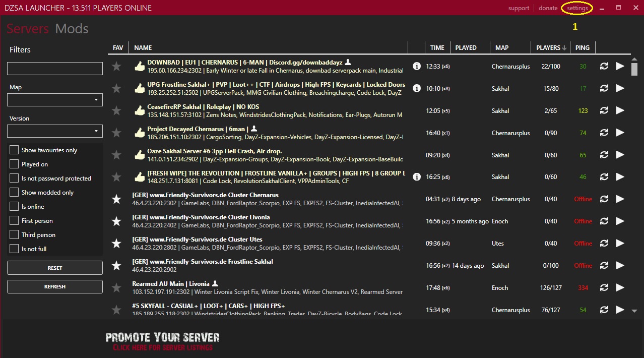Join the UPG Frostline Sakhal+ server
The width and height of the screenshot is (644, 358).
tap(620, 88)
